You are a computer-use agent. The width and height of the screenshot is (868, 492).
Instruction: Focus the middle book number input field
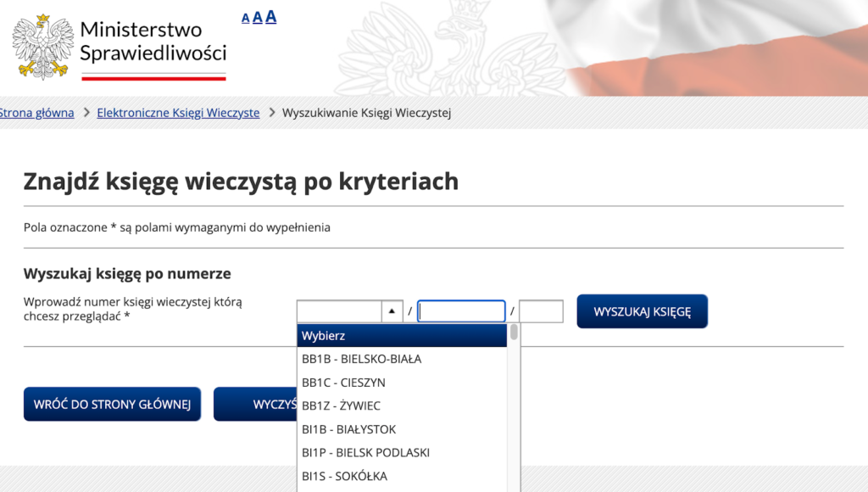tap(461, 311)
